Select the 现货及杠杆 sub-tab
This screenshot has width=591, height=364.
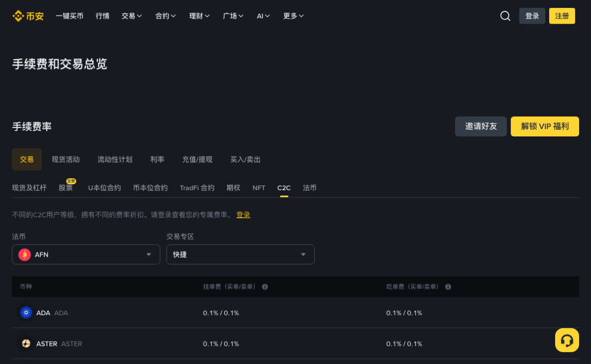tap(30, 188)
